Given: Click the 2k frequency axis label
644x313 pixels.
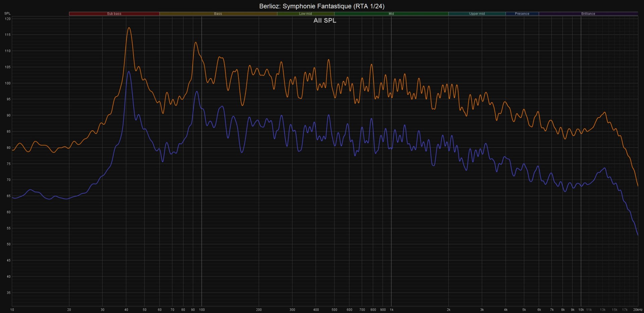Looking at the screenshot, I should click(448, 310).
